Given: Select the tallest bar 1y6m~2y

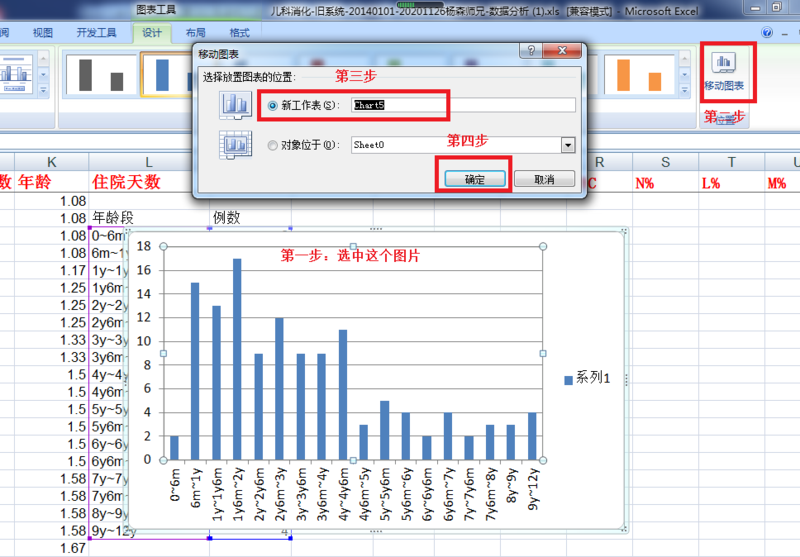Looking at the screenshot, I should (237, 359).
